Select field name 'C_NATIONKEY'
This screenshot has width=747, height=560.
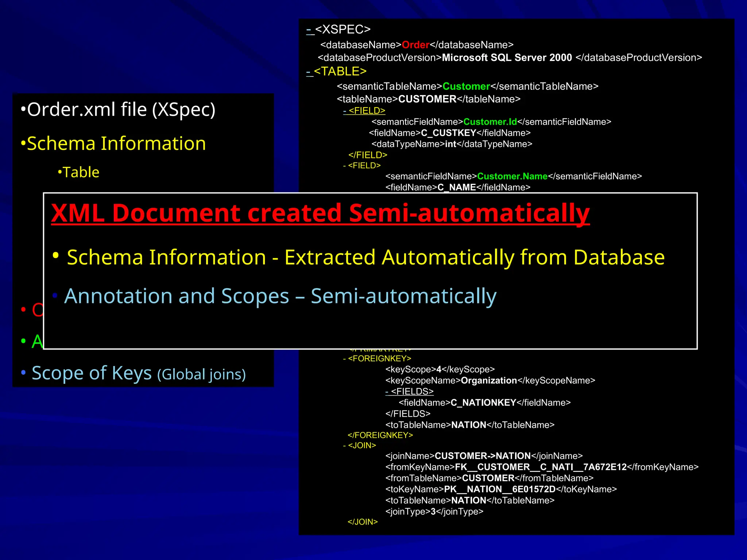(x=483, y=403)
